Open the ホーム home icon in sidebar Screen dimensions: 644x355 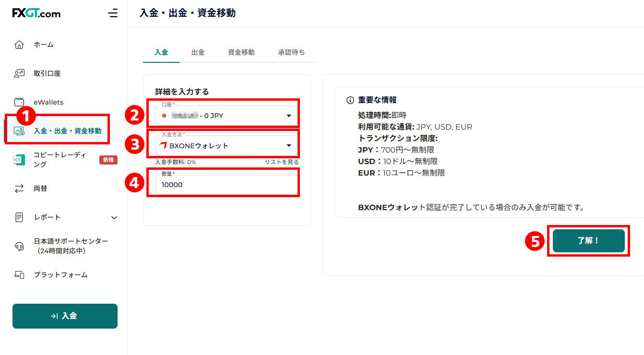point(18,44)
